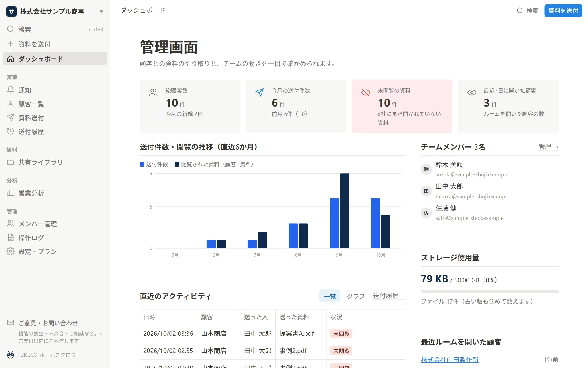This screenshot has width=588, height=368.
Task: Click the plus icon for 資料を送付
Action: (x=11, y=44)
